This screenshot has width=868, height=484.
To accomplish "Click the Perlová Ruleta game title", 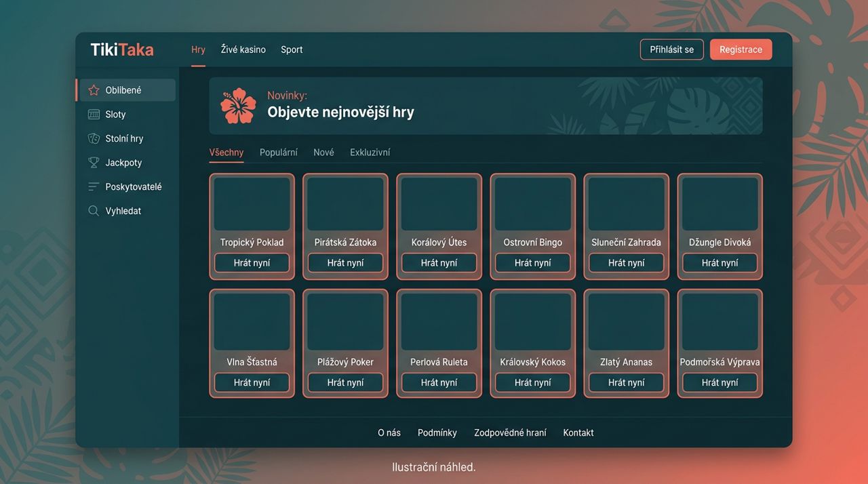I will click(439, 362).
